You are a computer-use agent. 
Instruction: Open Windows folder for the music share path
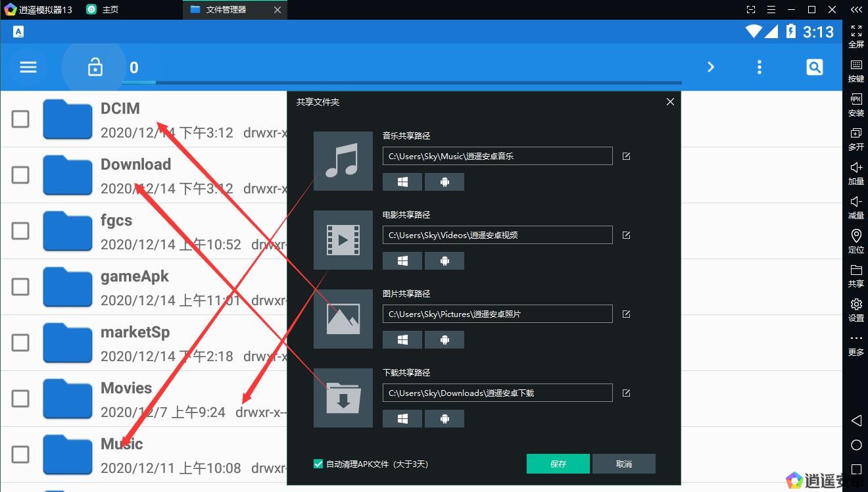click(402, 182)
